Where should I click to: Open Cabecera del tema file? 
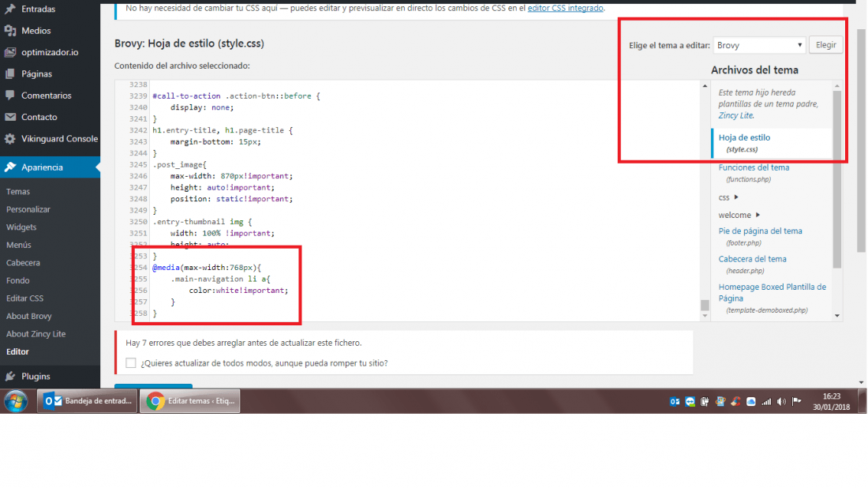pos(752,259)
